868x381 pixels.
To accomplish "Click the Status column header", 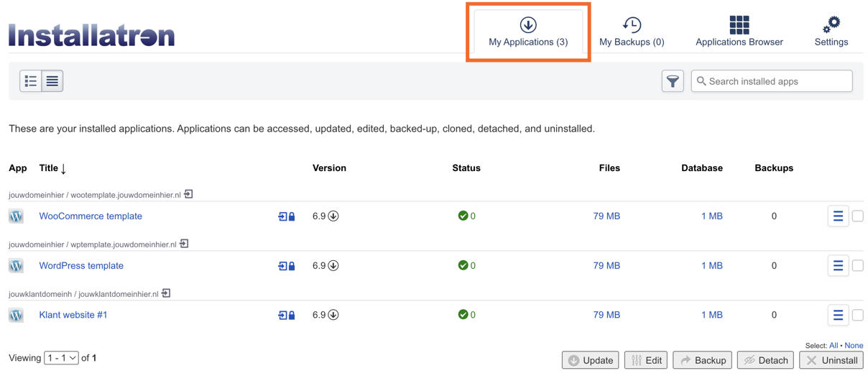I will tap(466, 168).
